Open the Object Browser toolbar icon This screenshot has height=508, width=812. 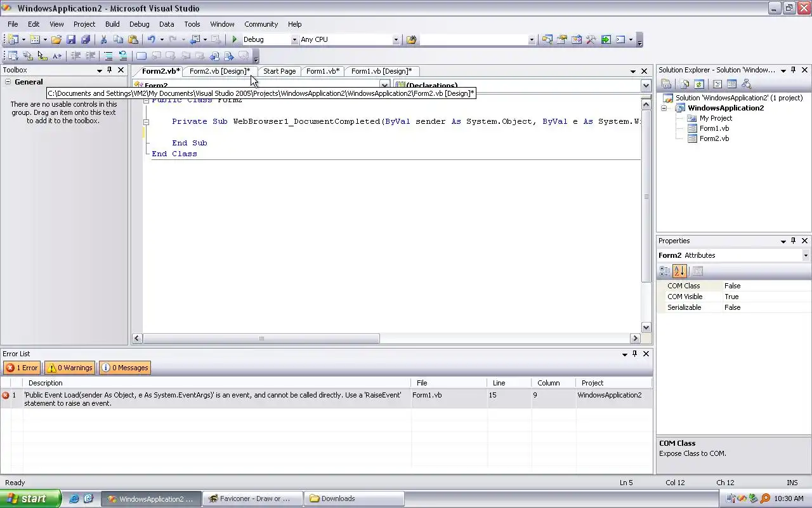click(576, 39)
